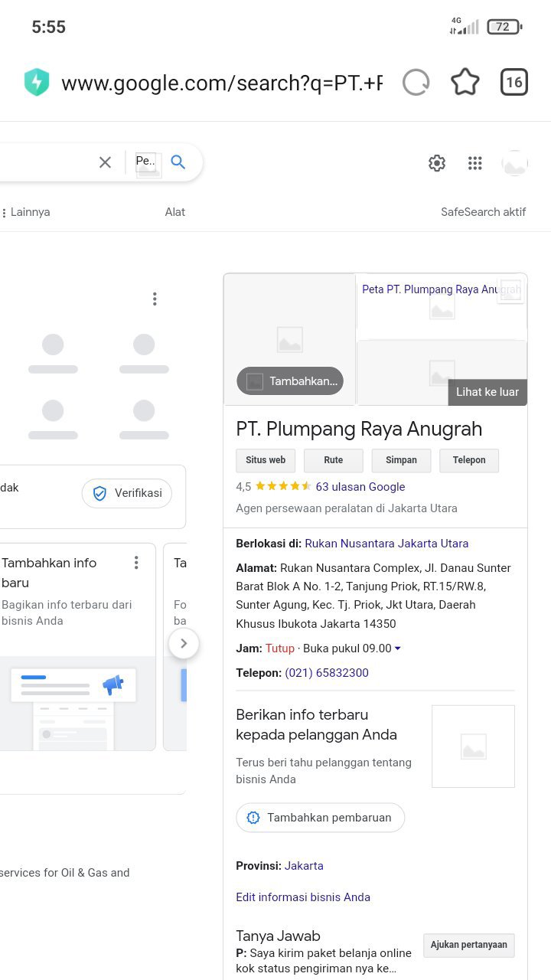This screenshot has height=980, width=551.
Task: Open the Google apps grid
Action: (475, 163)
